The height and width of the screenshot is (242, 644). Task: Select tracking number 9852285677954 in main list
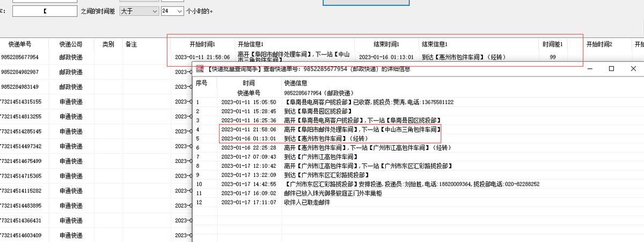pos(20,57)
